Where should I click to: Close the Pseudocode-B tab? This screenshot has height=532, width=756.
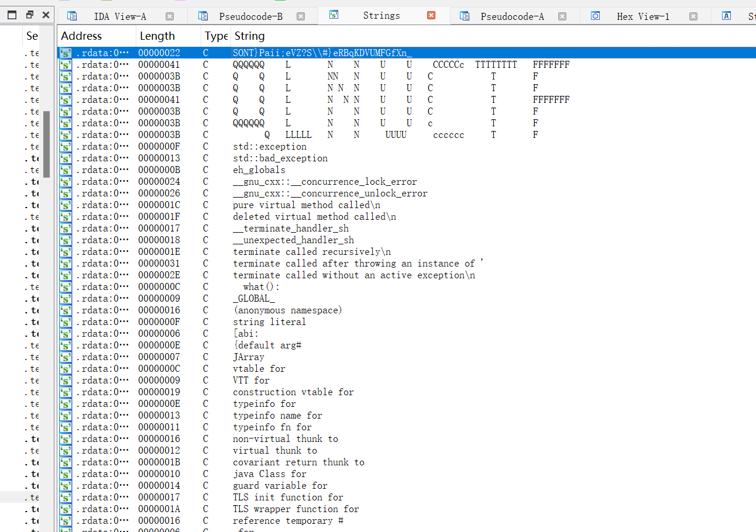(x=301, y=16)
